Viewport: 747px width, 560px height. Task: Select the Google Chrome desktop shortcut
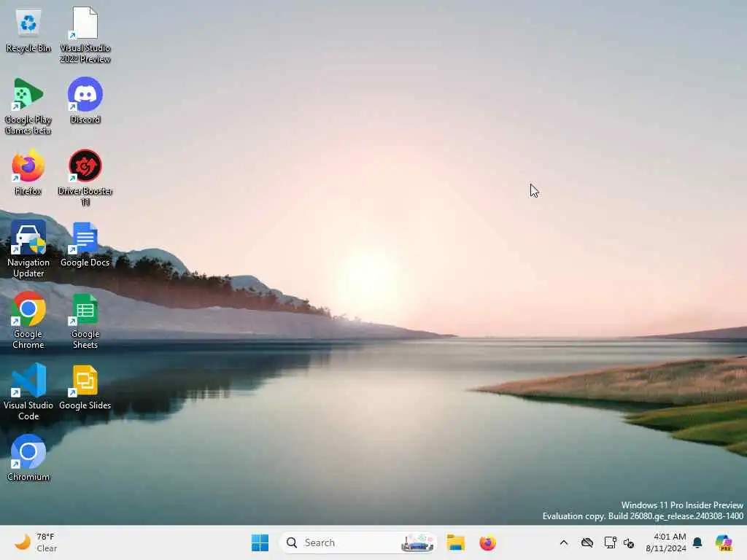point(28,321)
